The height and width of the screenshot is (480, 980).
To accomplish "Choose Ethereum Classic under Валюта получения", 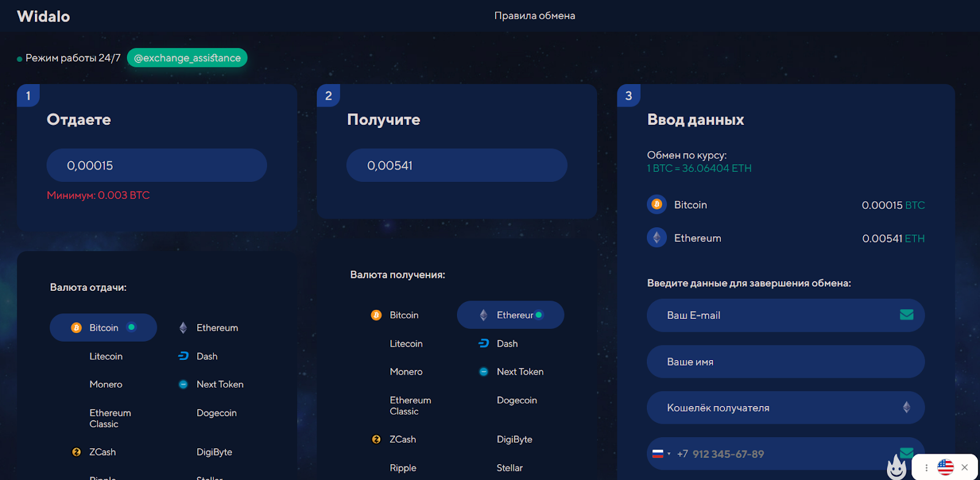I will [410, 405].
